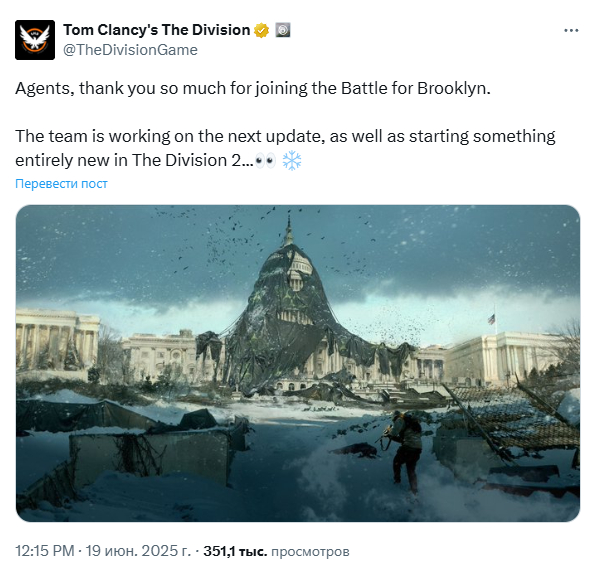Image resolution: width=597 pixels, height=576 pixels.
Task: Click the gold verified checkmark badge
Action: 261,30
